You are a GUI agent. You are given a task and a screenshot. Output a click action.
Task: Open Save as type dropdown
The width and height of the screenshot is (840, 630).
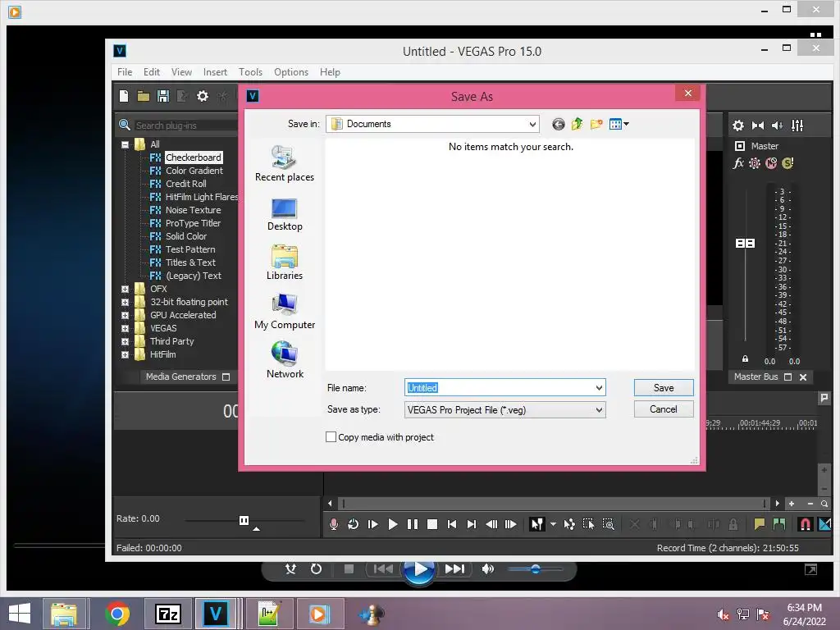pos(505,410)
